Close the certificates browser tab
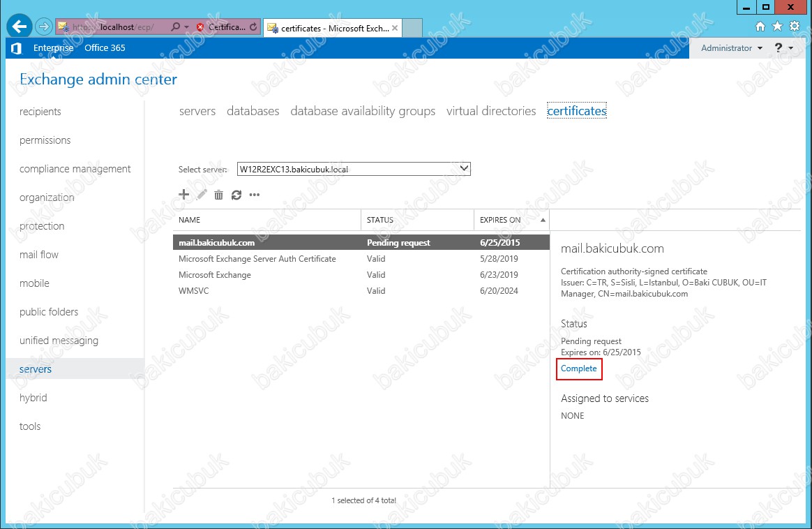 pos(395,28)
